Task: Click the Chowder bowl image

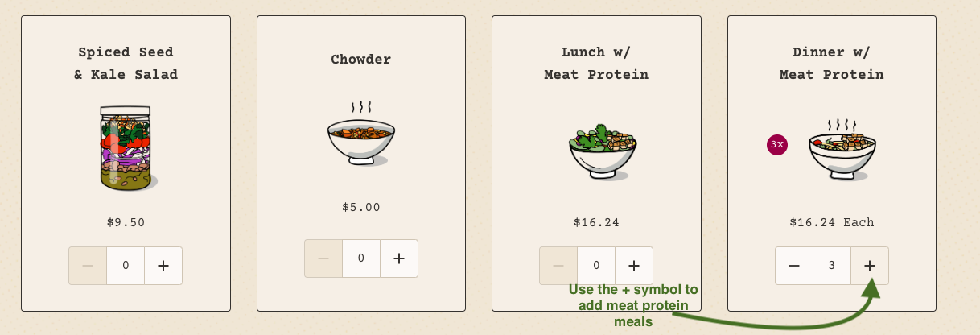Action: (361, 134)
